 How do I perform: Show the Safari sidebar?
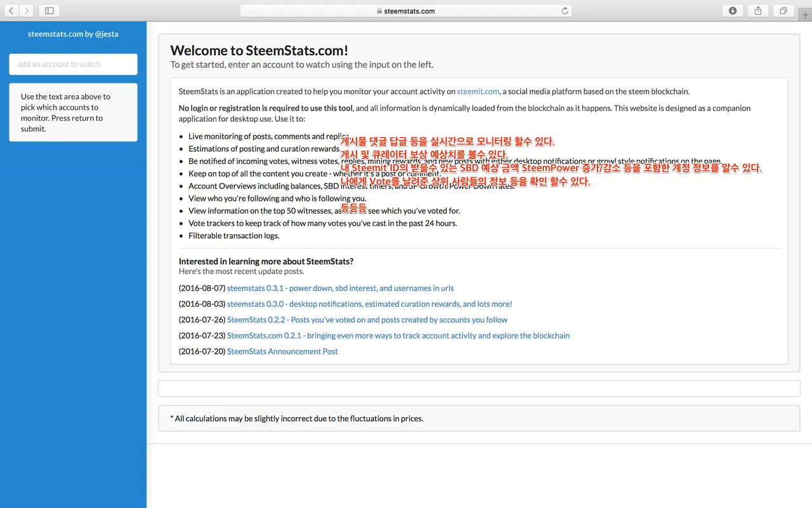tap(49, 11)
